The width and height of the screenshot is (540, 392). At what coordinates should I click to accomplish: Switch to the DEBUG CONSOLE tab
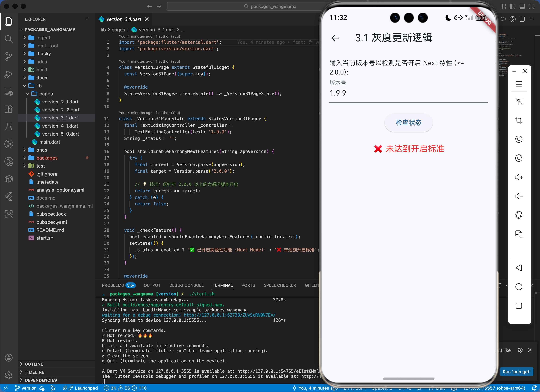[187, 285]
